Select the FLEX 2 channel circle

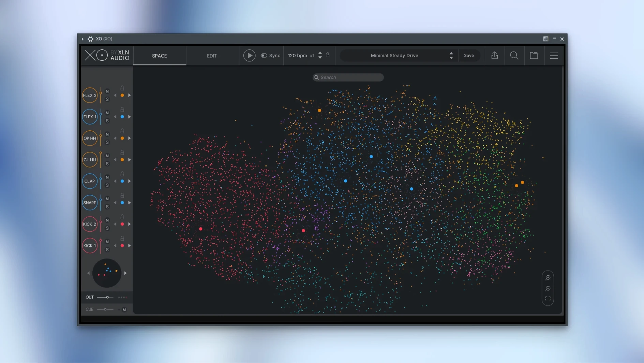click(x=90, y=95)
